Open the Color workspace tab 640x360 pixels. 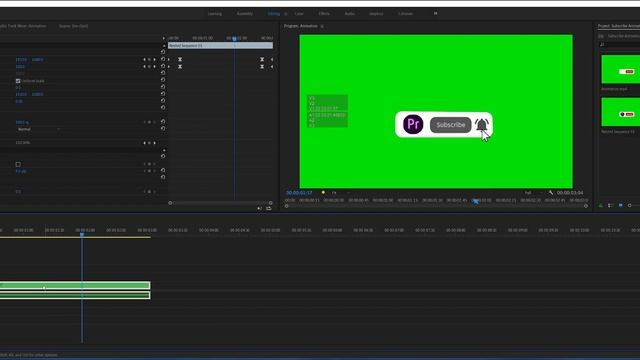[x=299, y=14]
